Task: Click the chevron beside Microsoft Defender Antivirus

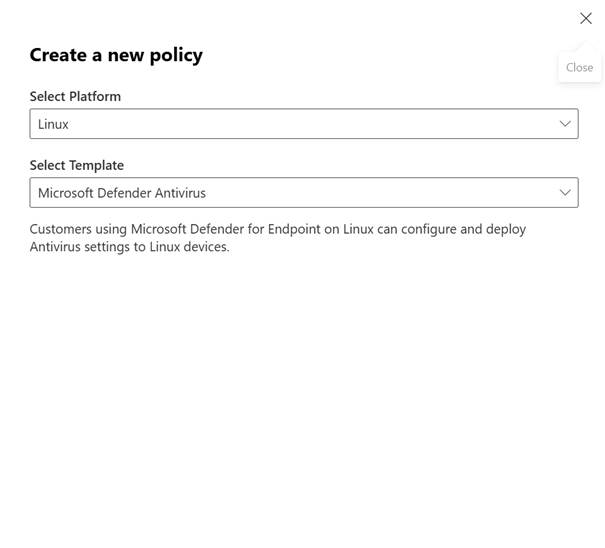Action: click(565, 193)
